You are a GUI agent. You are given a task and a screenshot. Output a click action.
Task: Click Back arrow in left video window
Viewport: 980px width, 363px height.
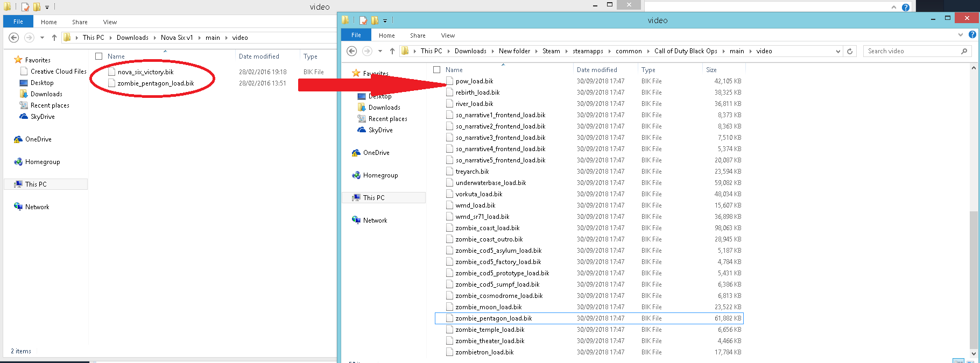14,38
